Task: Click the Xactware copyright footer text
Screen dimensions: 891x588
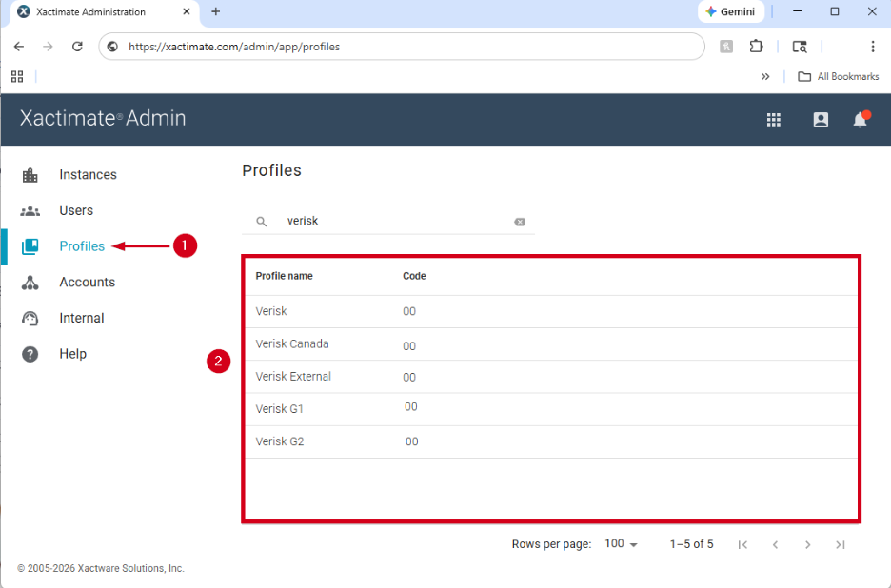Action: (101, 568)
